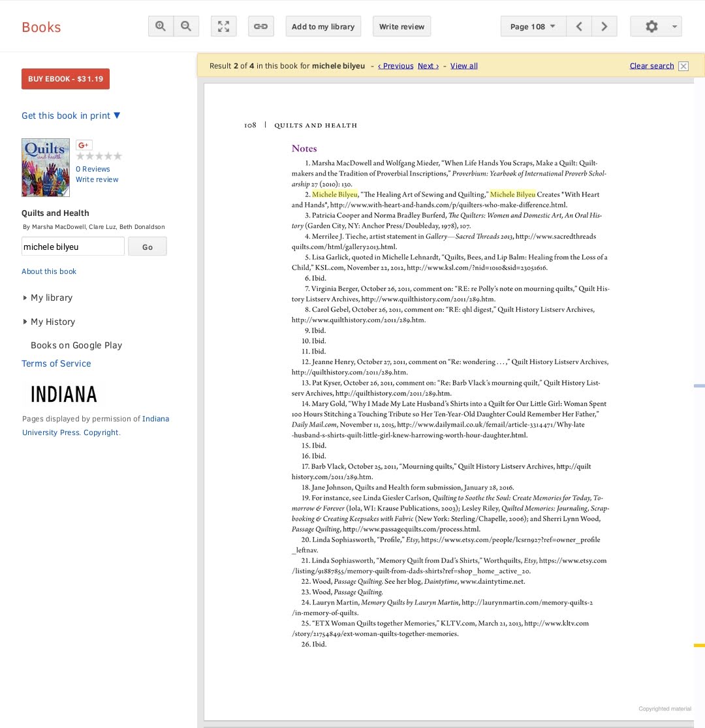Click the Quilts book cover thumbnail
Viewport: 705px width, 728px height.
coord(46,168)
